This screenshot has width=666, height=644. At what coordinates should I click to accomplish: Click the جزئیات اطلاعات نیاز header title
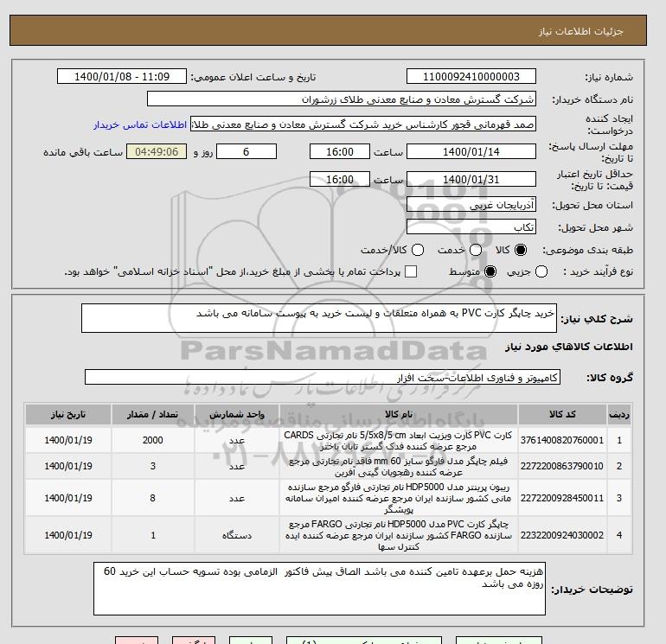pos(580,31)
